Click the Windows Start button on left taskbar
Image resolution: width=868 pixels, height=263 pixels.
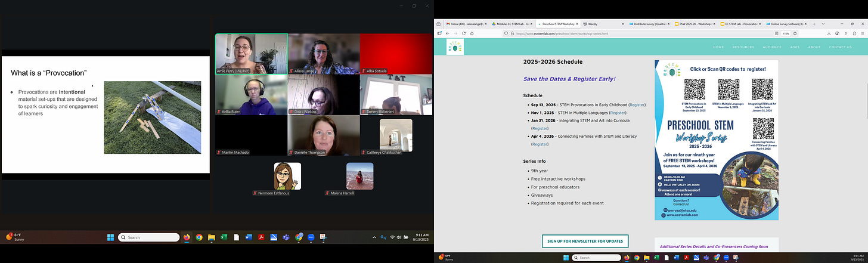tap(110, 237)
